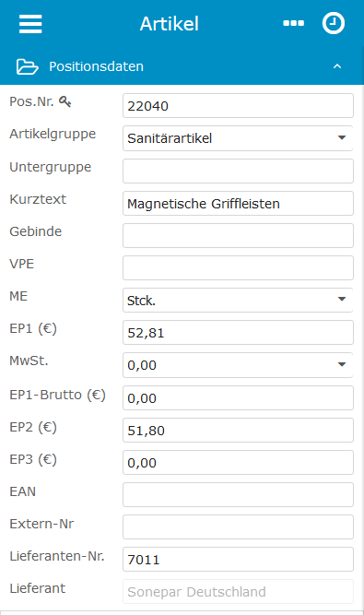Screen dimensions: 364x615
Task: Open the clock history icon
Action: pos(334,23)
